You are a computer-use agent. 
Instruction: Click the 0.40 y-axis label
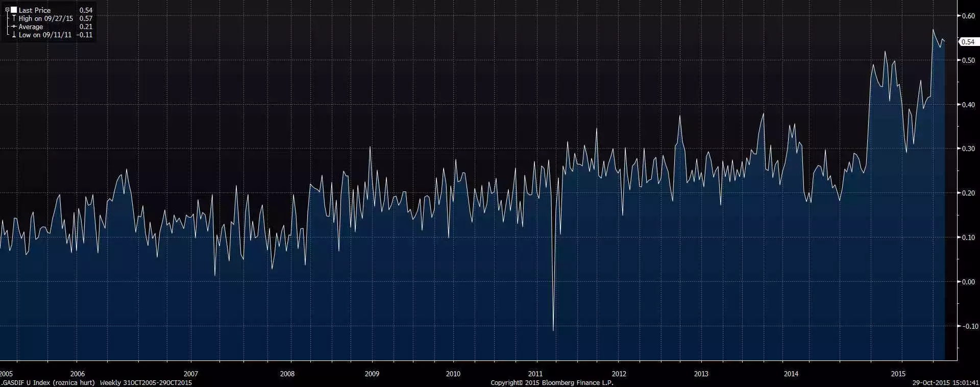(x=968, y=105)
